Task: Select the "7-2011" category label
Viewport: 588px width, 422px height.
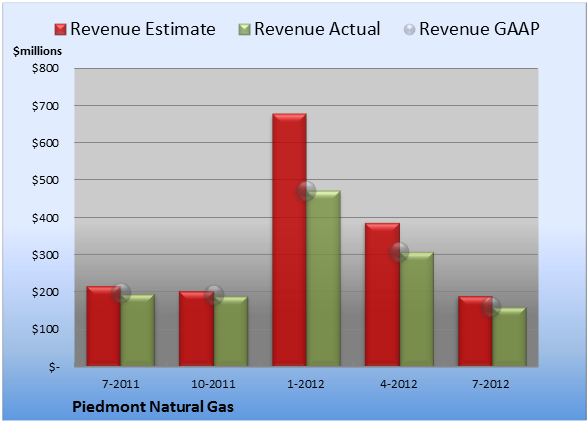Action: [121, 384]
